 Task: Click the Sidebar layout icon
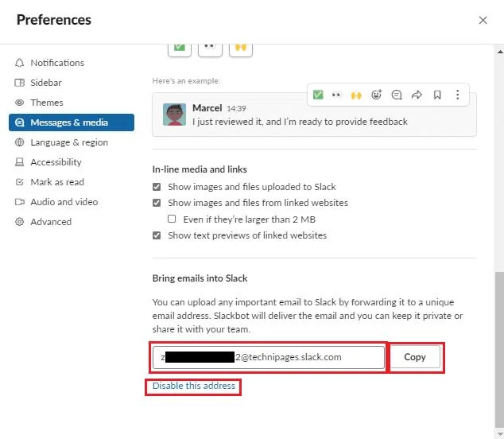click(20, 83)
